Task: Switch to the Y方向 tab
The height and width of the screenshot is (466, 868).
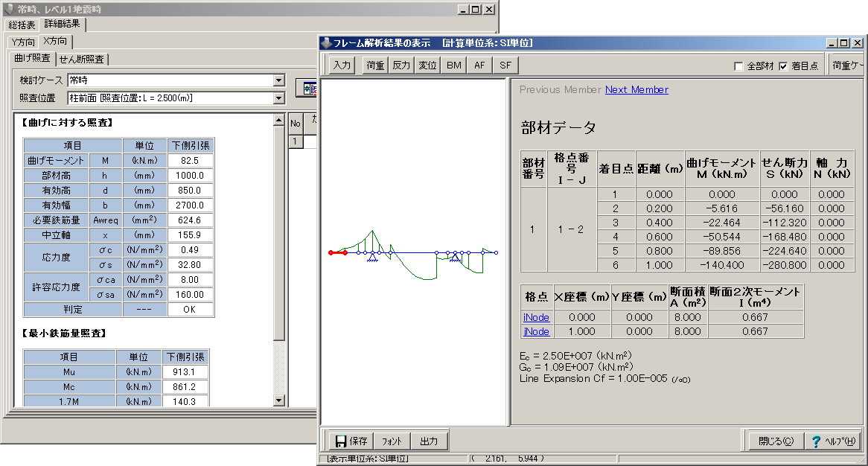Action: (x=22, y=42)
